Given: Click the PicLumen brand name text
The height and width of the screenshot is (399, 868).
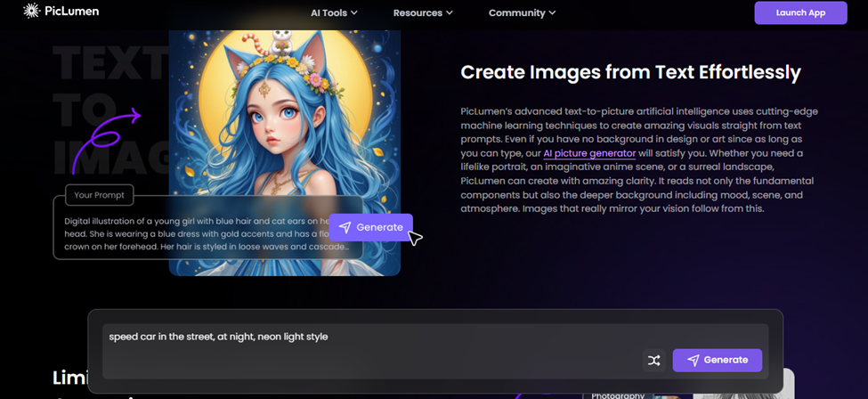Looking at the screenshot, I should [72, 11].
